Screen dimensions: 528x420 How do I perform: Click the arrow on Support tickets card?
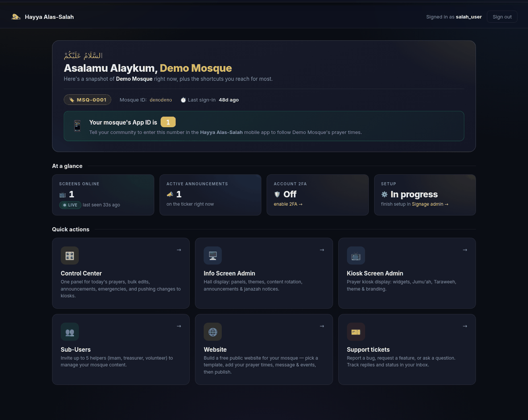[465, 326]
